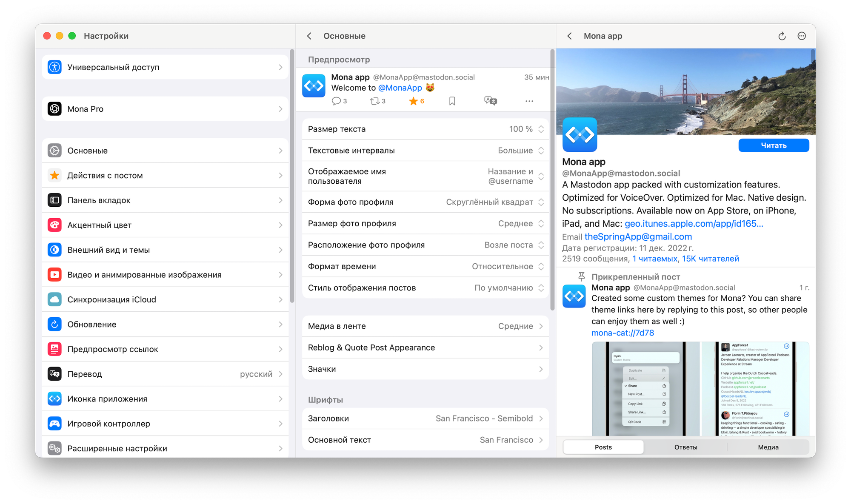Click the translate icon in preview post
This screenshot has height=504, width=851.
point(490,101)
